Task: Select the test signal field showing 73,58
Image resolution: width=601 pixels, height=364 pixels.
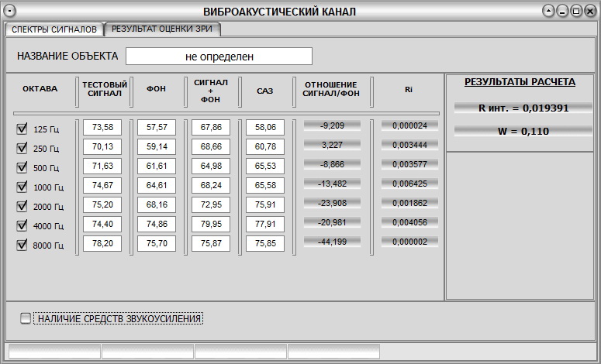Action: click(102, 127)
